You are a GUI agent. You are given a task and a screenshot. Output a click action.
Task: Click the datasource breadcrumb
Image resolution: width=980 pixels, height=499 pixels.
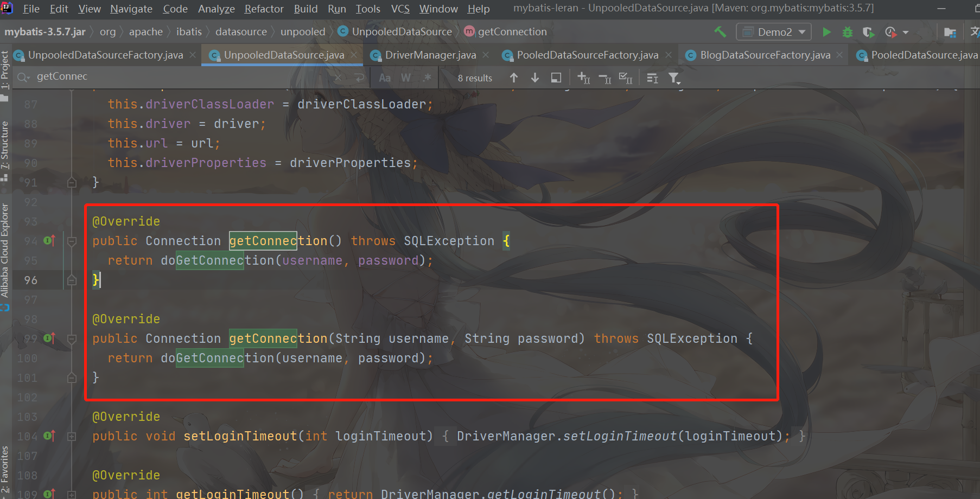(241, 31)
